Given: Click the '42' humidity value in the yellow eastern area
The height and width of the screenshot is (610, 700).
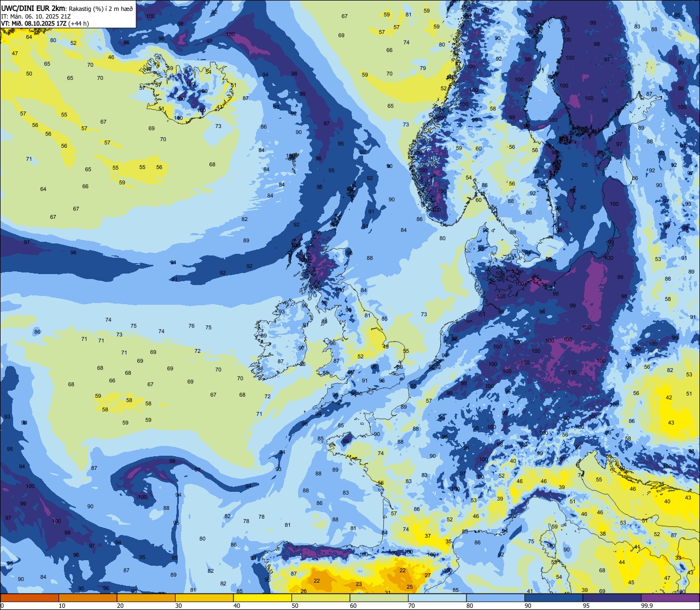Looking at the screenshot, I should 669,398.
